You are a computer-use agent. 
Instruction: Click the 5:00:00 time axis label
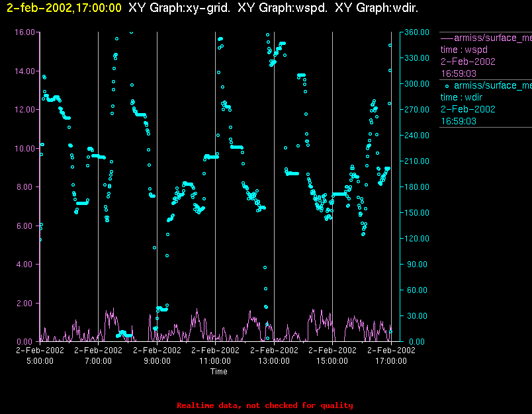click(40, 361)
